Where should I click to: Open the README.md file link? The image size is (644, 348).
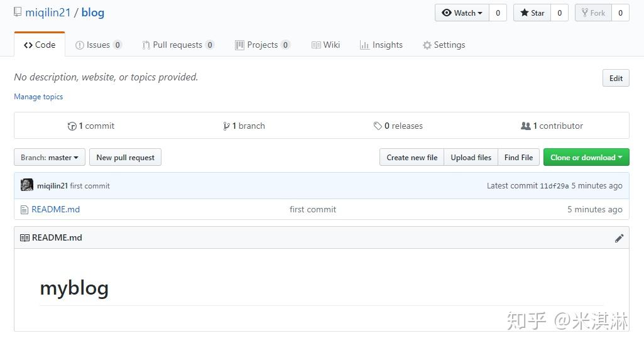point(56,210)
